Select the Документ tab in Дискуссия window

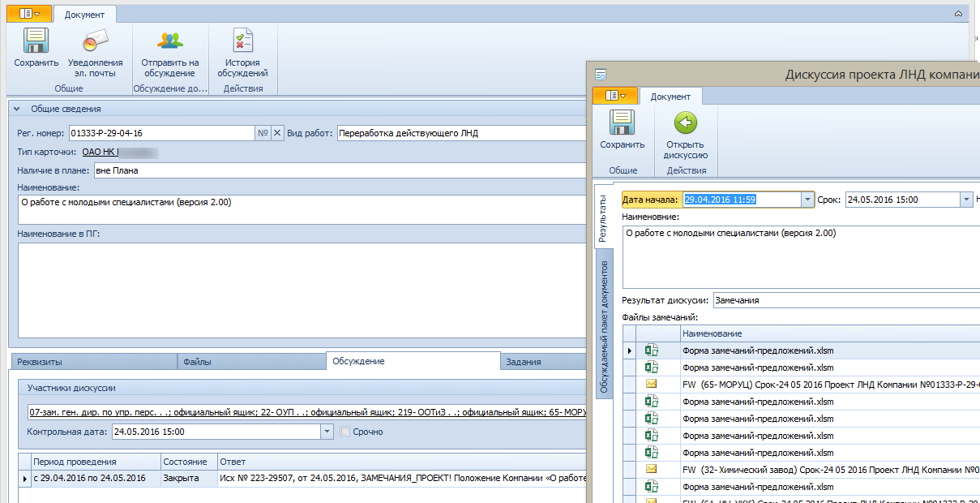pyautogui.click(x=670, y=96)
